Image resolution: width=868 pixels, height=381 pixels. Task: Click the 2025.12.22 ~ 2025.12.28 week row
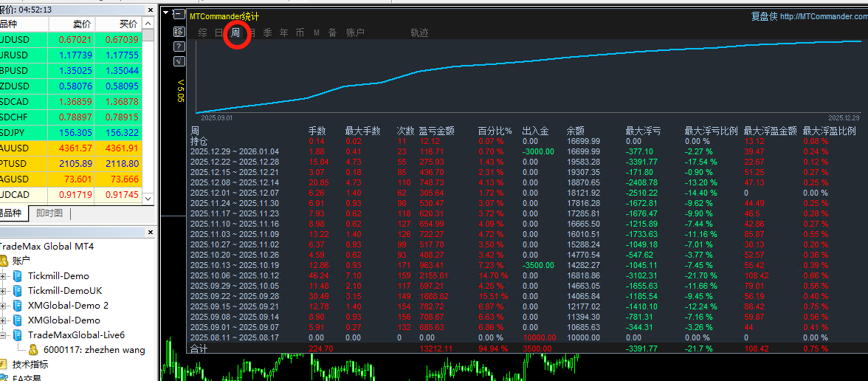click(509, 162)
